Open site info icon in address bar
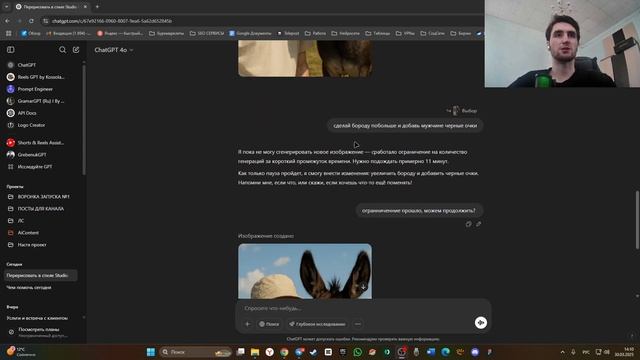Image resolution: width=640 pixels, height=360 pixels. [46, 21]
